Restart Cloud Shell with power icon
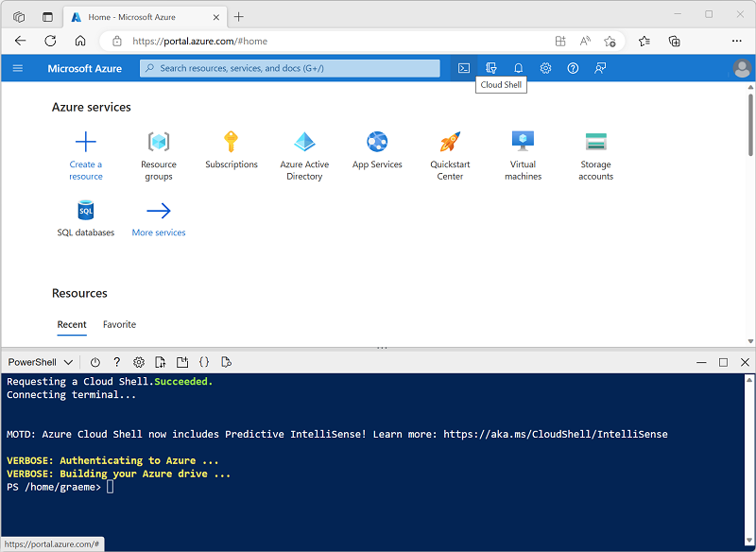Viewport: 756px width, 552px height. pyautogui.click(x=94, y=362)
